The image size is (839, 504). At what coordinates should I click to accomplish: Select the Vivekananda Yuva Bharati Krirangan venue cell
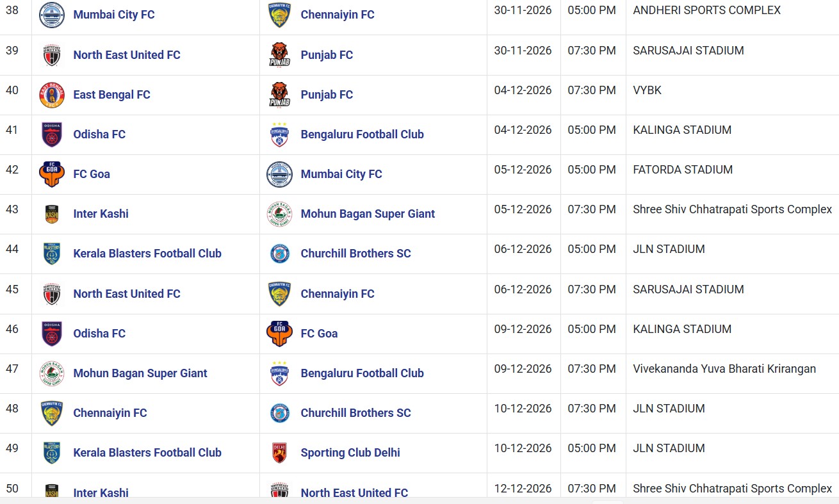click(x=732, y=373)
